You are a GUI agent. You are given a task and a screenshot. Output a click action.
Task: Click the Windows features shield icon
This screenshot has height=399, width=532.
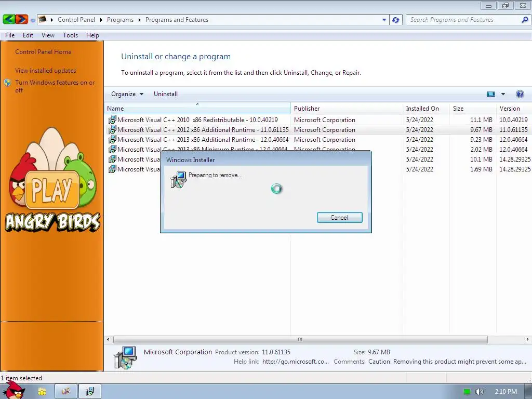click(7, 83)
